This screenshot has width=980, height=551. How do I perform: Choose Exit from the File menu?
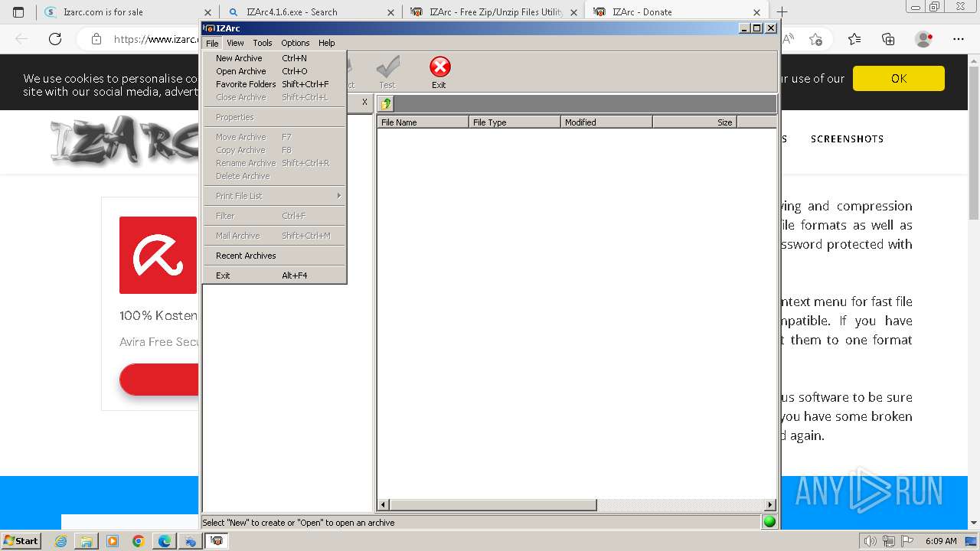pyautogui.click(x=275, y=275)
